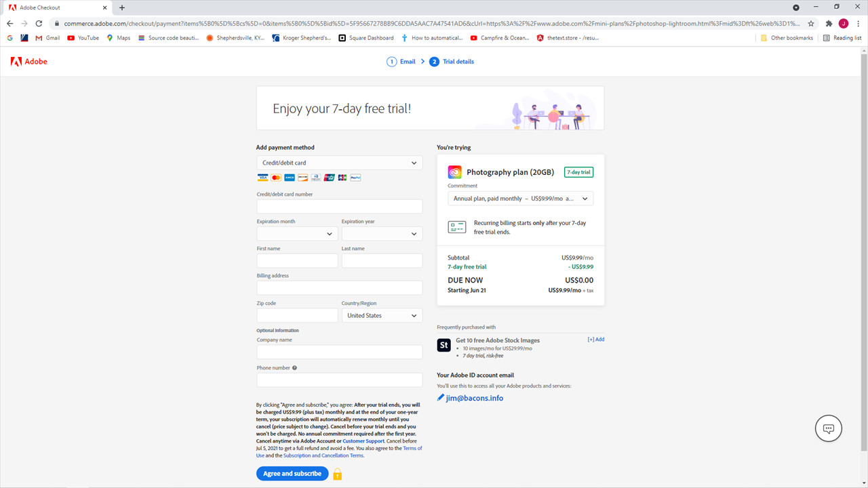Viewport: 868px width, 488px height.
Task: Click the Agree and subscribe button
Action: click(292, 474)
